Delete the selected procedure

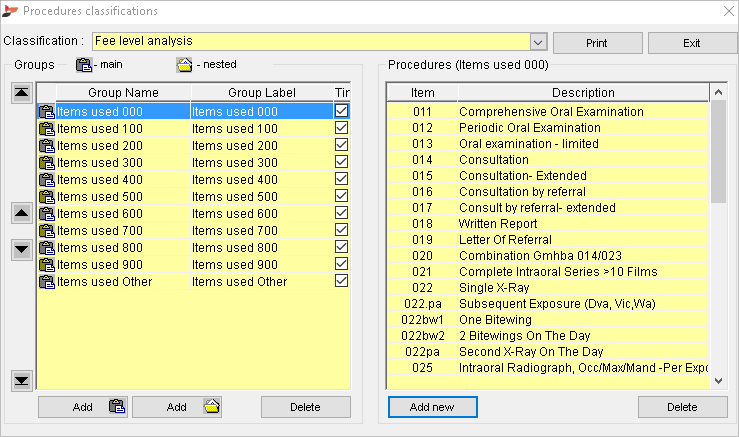682,407
